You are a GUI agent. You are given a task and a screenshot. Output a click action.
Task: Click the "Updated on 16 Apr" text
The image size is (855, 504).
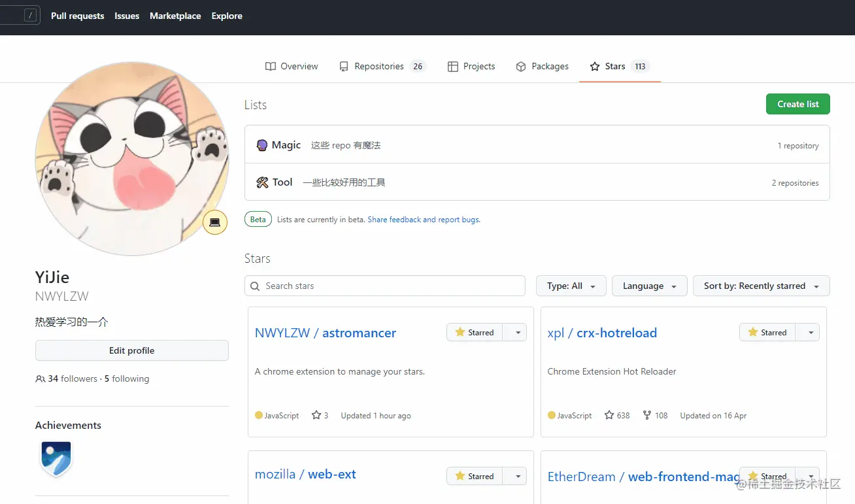tap(713, 415)
